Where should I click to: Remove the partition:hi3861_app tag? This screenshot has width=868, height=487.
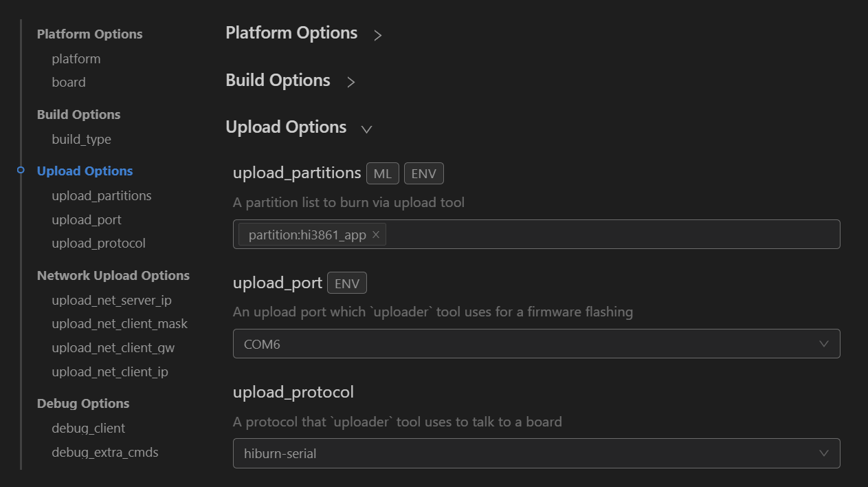376,235
